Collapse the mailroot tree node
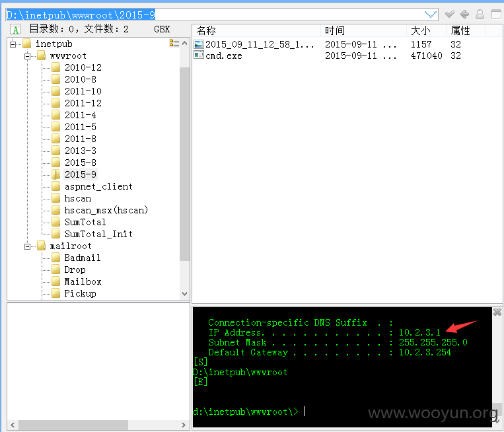This screenshot has width=504, height=432. point(27,246)
